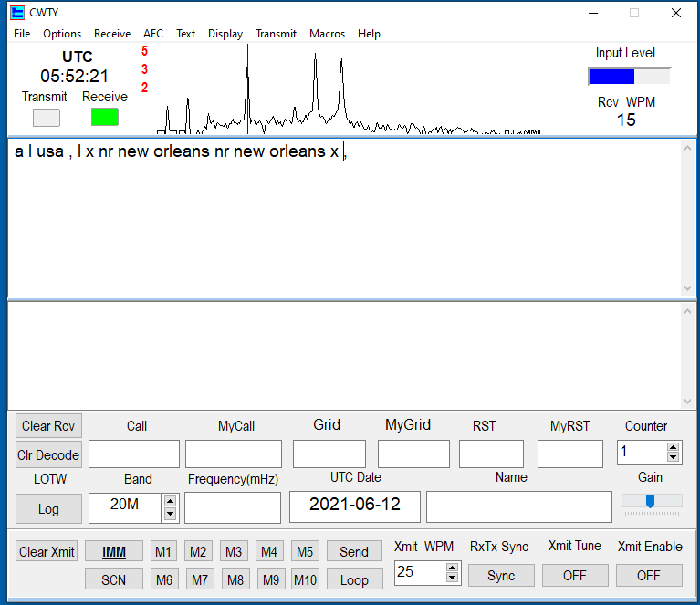Toggle Xmit Tune OFF button
The height and width of the screenshot is (605, 700).
(575, 575)
